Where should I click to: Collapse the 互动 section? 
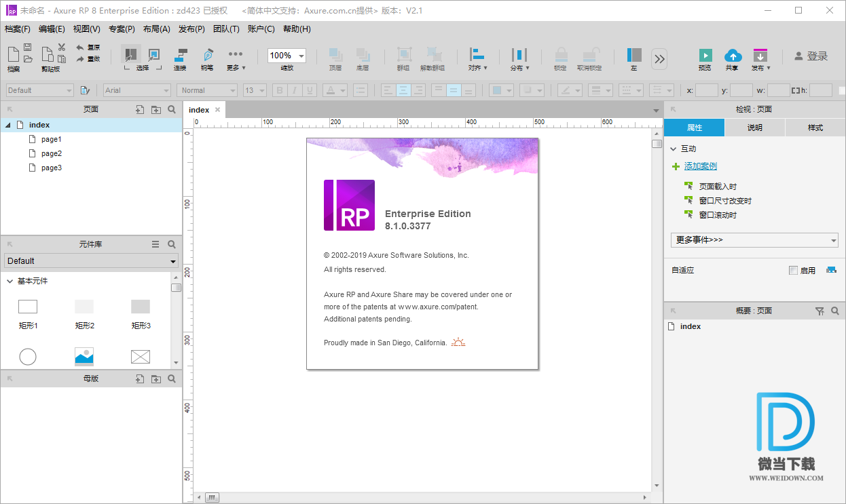point(674,149)
